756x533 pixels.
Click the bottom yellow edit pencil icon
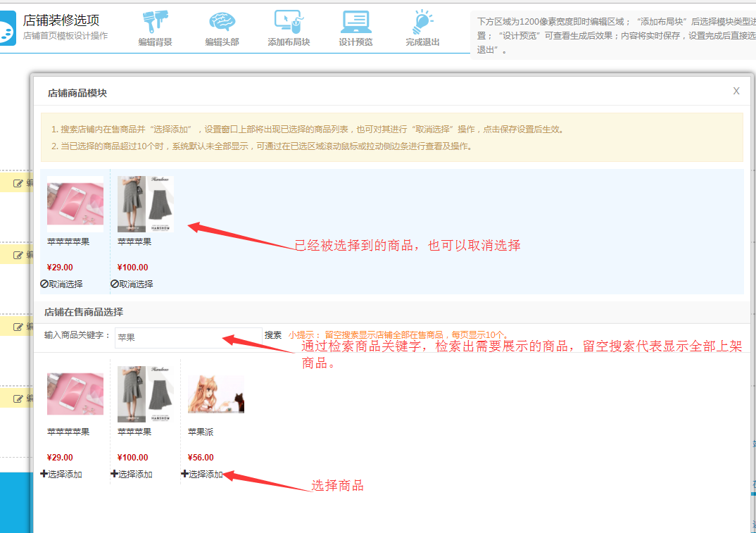[x=18, y=399]
